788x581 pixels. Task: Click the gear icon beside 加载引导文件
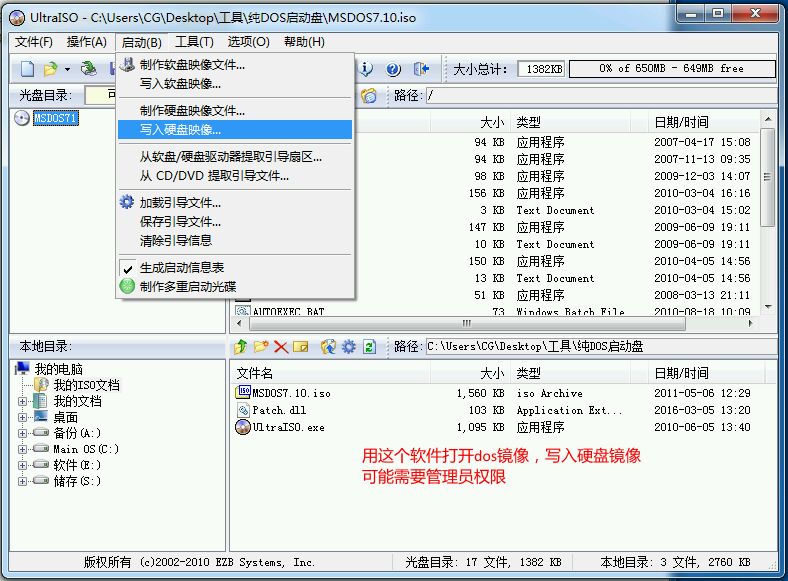pos(127,202)
